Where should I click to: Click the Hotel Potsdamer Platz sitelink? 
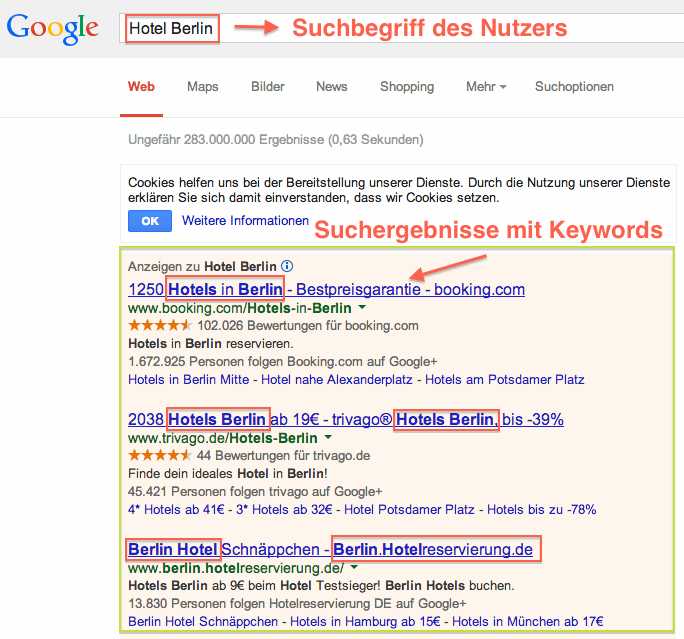coord(409,509)
